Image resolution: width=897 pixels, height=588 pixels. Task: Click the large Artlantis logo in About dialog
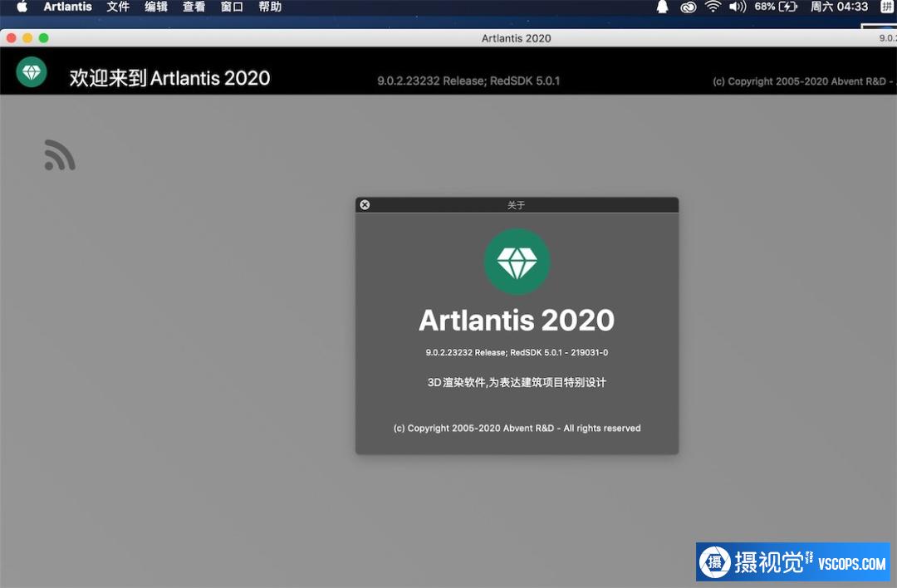coord(517,262)
